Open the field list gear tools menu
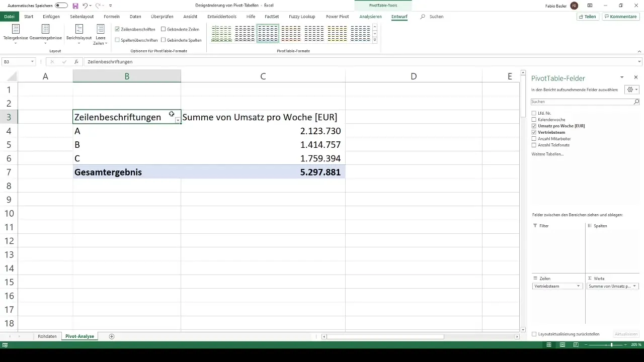Viewport: 644px width, 362px height. pyautogui.click(x=631, y=89)
